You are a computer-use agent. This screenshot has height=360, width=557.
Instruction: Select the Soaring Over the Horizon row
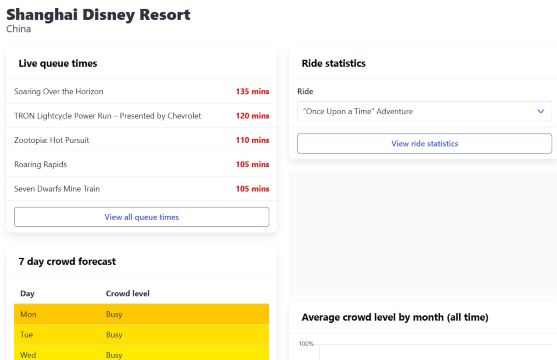[141, 91]
